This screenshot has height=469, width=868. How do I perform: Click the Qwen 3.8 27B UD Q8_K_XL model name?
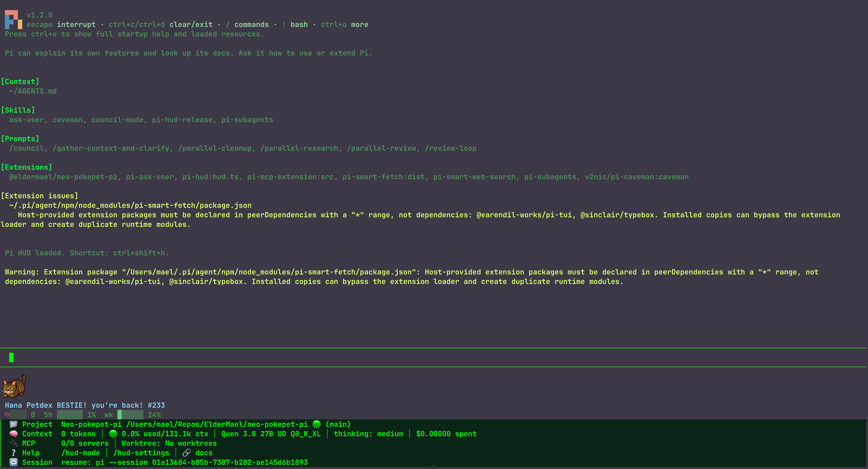coord(271,434)
